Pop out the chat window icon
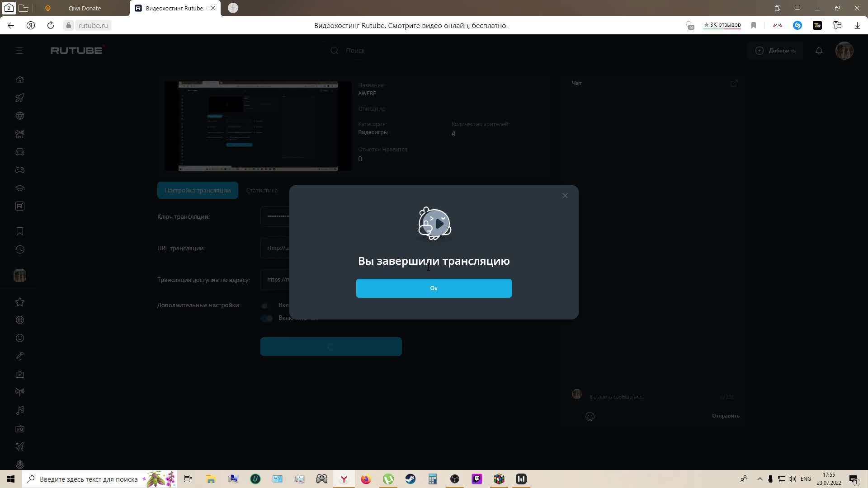The height and width of the screenshot is (488, 868). click(x=734, y=83)
